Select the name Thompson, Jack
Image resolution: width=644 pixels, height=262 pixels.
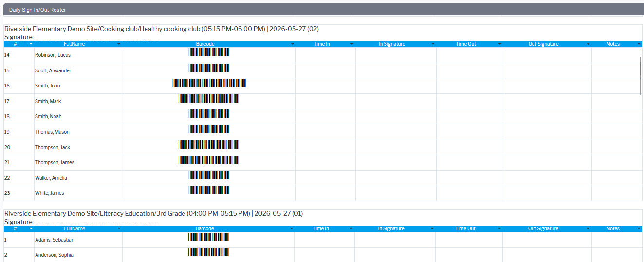53,148
